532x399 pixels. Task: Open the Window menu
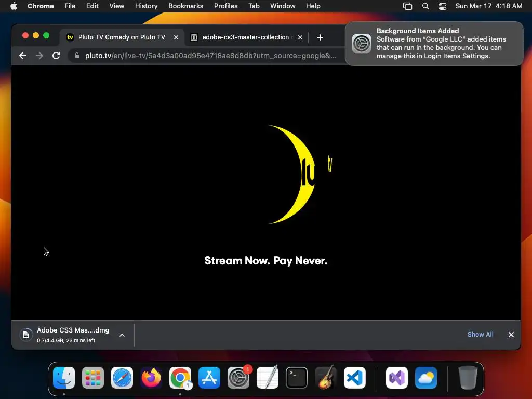(283, 6)
